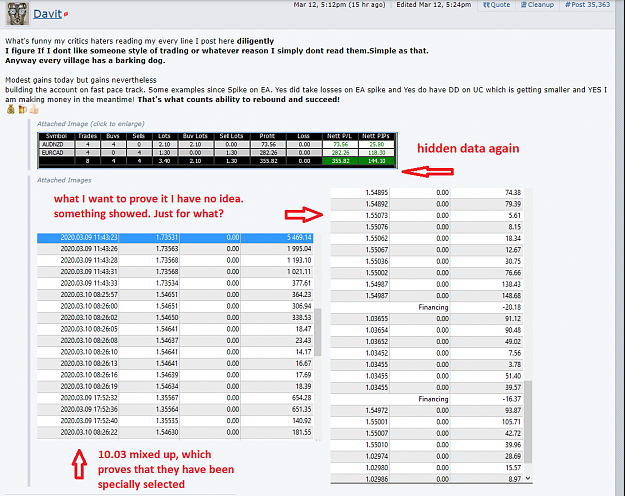Click the 654.28 value in trade list
The width and height of the screenshot is (625, 496).
[x=301, y=398]
